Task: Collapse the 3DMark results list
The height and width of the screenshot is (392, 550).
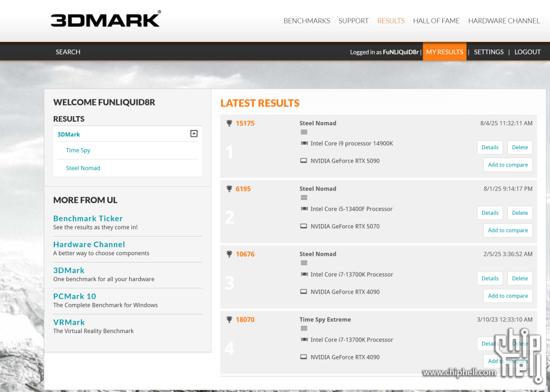Action: pos(194,133)
